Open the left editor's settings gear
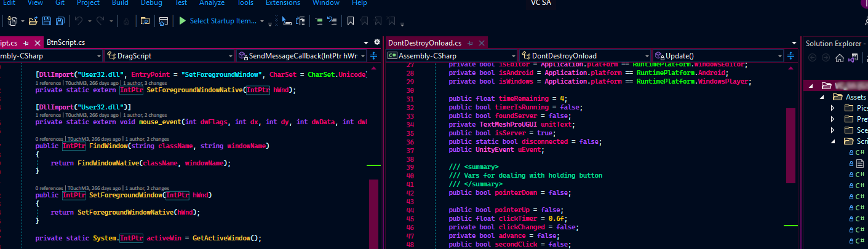Viewport: 868px width, 249px height. (377, 42)
